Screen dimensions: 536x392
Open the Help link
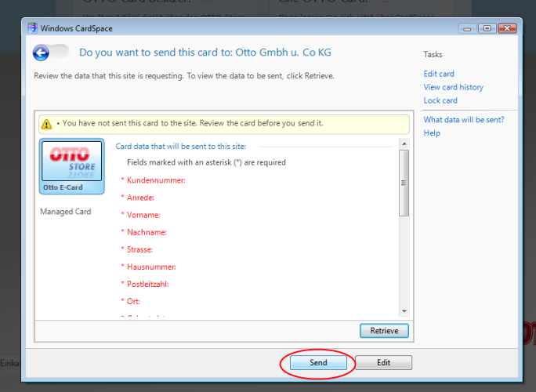coord(432,133)
